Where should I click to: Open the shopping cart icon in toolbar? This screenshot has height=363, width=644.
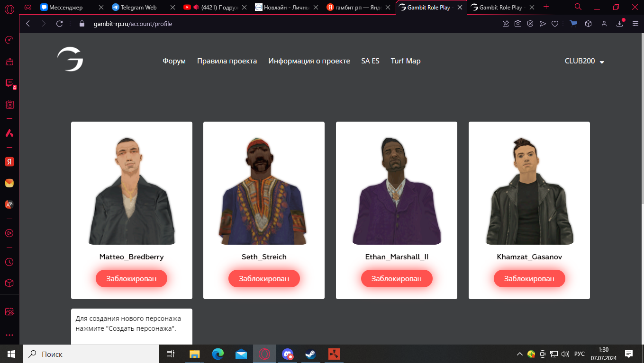(x=573, y=24)
